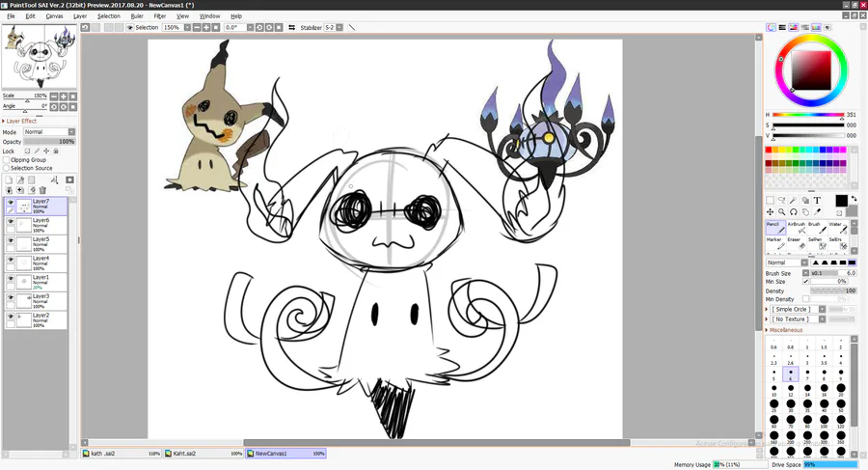Viewport: 868px width, 470px height.
Task: Open the rotation angle dropdown in toolbar
Action: [x=250, y=27]
